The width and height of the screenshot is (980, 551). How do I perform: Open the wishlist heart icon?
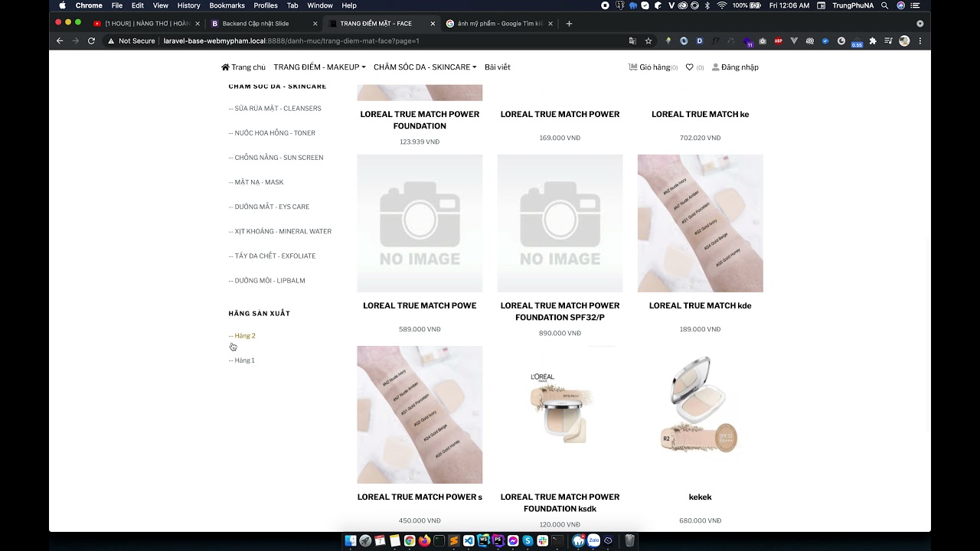[x=690, y=67]
